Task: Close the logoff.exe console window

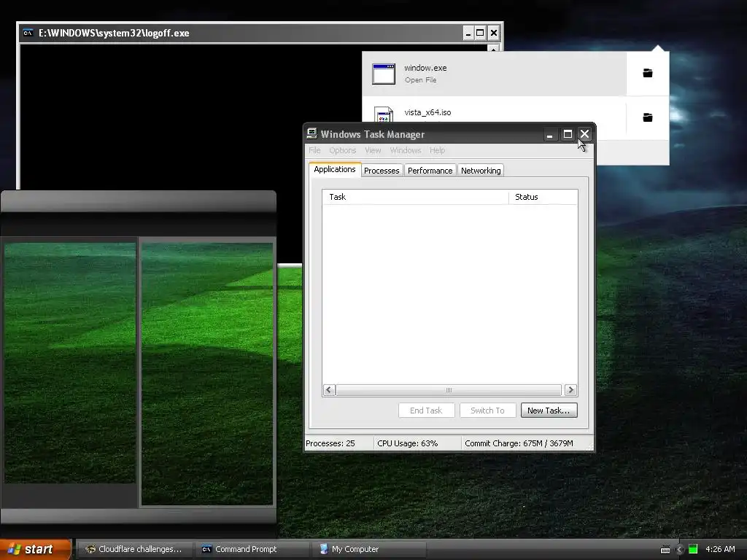Action: pyautogui.click(x=494, y=33)
